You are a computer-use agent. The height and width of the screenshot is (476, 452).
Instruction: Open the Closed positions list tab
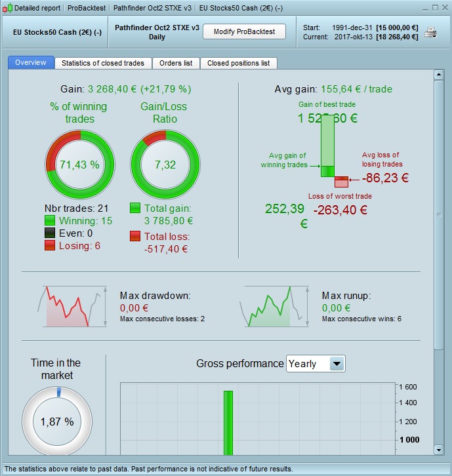238,63
